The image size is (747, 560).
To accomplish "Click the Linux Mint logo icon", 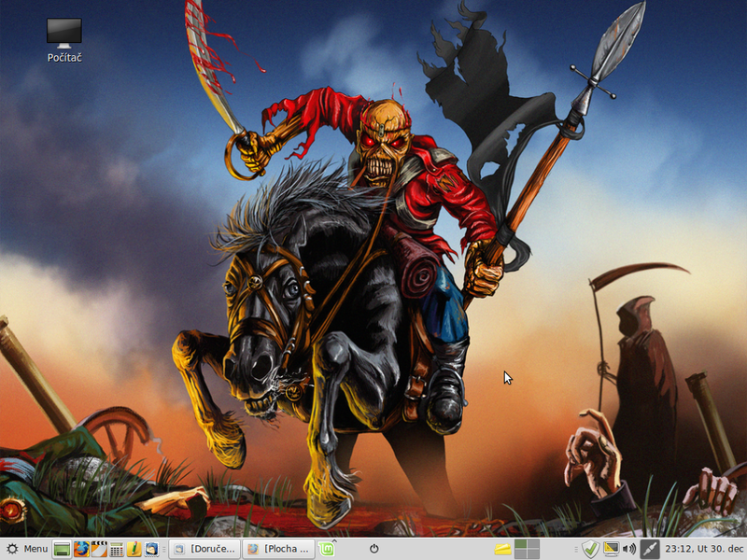I will coord(327,549).
